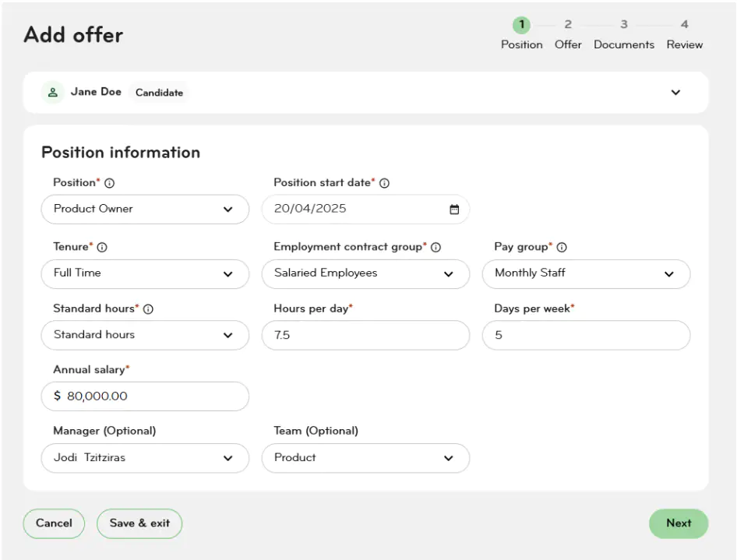Open the Manager dropdown showing Jodi Tzitziras

click(145, 458)
